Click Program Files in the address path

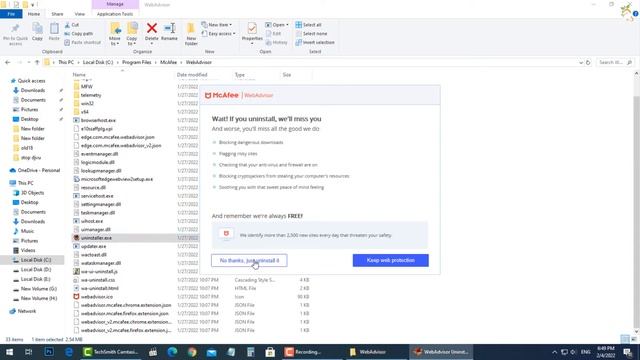click(x=136, y=62)
